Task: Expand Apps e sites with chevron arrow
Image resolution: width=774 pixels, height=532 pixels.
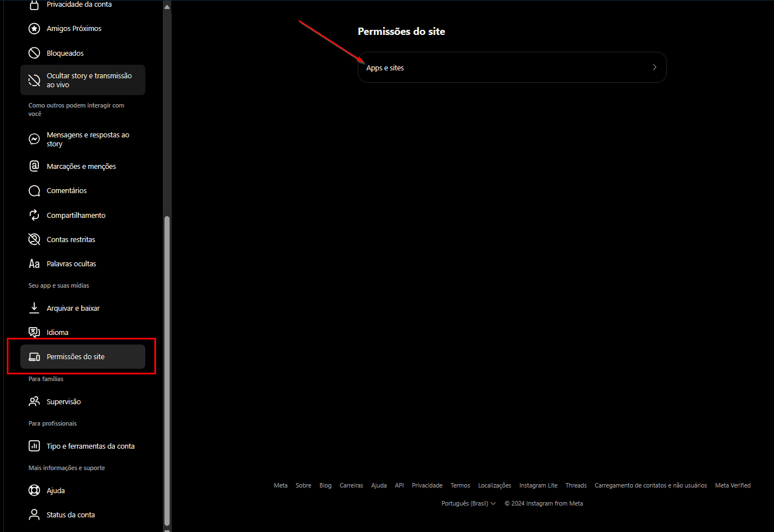Action: [654, 68]
